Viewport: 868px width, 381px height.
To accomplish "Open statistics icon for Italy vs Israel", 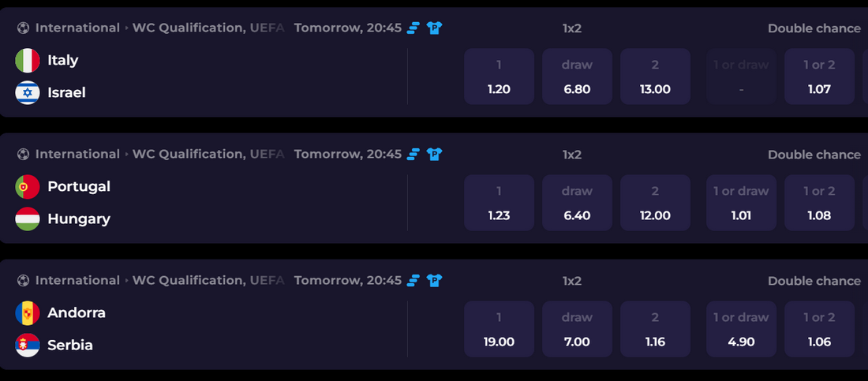I will 414,28.
